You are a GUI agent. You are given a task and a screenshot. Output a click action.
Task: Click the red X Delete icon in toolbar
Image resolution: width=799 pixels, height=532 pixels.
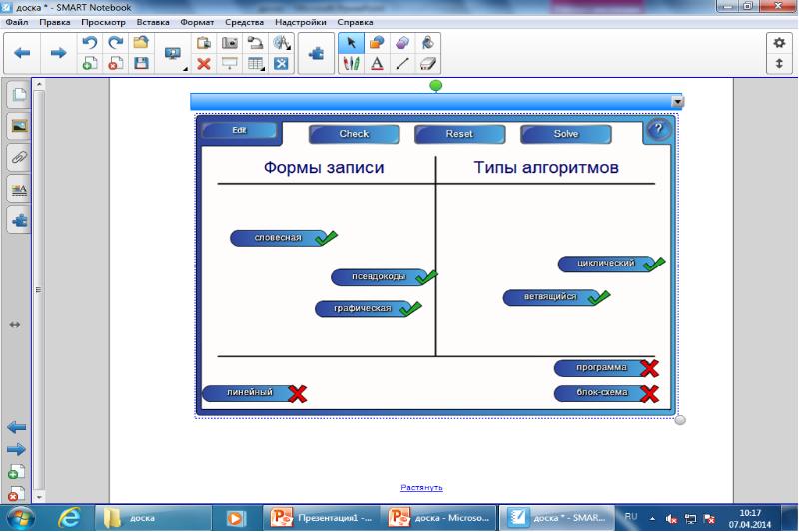[203, 63]
